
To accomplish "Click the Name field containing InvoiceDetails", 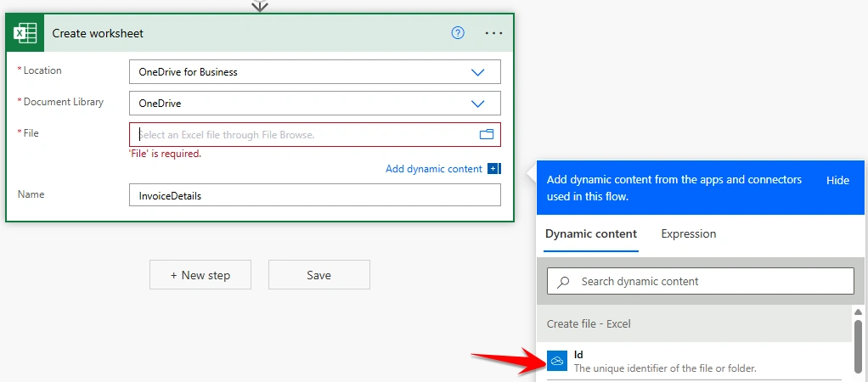I will point(315,195).
